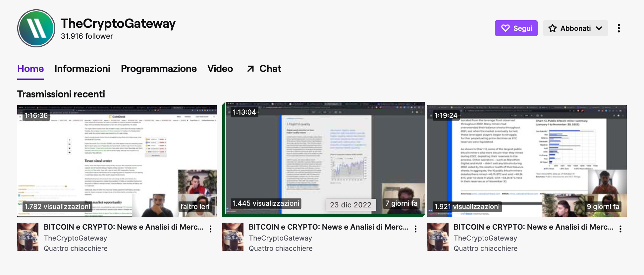This screenshot has height=275, width=644.
Task: Click Just Chatting category image of first video
Action: tap(28, 237)
